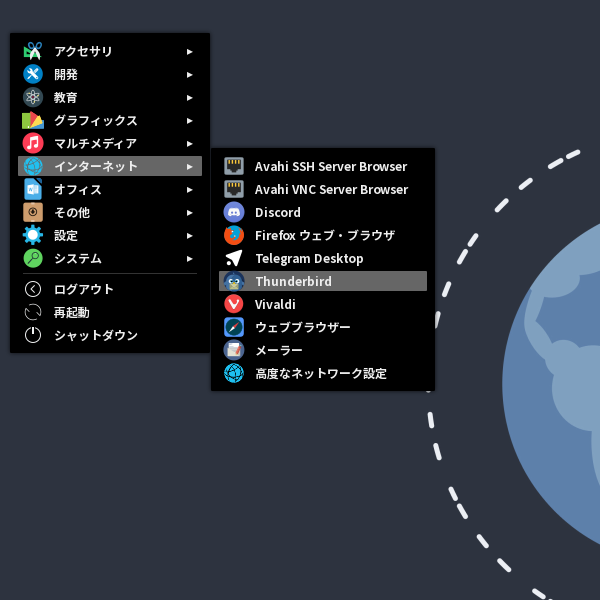Click the インターネット submenu arrow
The height and width of the screenshot is (600, 600).
pos(189,166)
